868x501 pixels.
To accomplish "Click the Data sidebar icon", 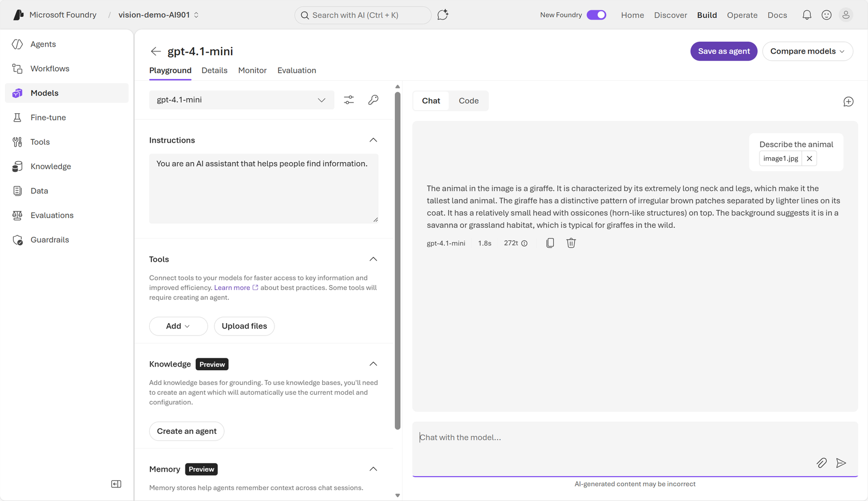I will tap(17, 191).
